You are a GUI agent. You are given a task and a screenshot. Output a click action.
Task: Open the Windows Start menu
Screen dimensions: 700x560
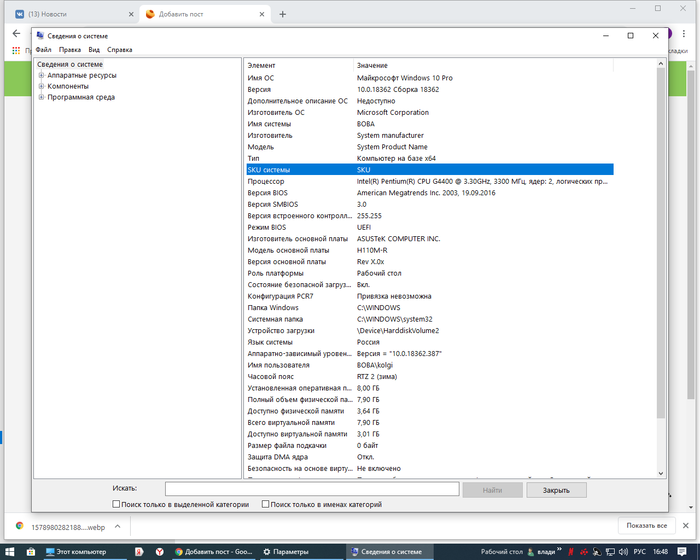point(9,552)
